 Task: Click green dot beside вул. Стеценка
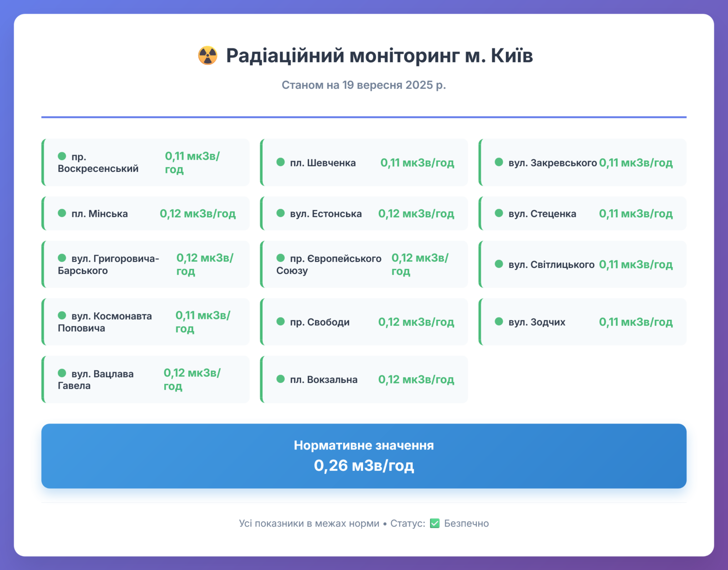tap(499, 213)
